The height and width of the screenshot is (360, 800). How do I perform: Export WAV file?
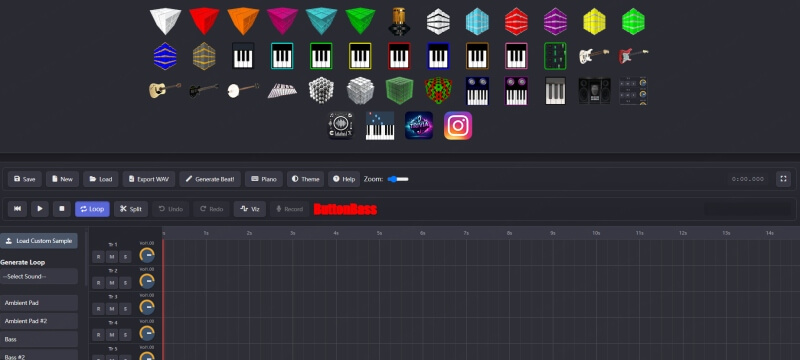click(x=149, y=179)
